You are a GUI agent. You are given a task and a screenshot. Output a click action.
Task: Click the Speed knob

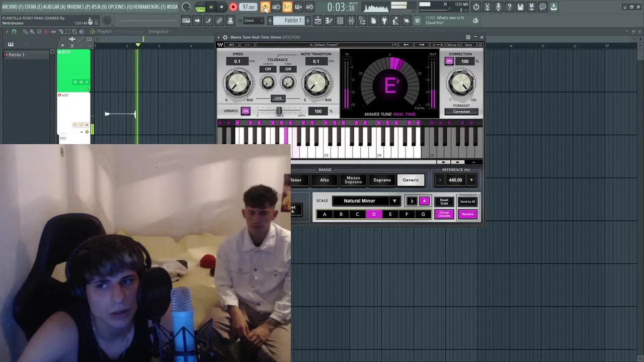(238, 82)
